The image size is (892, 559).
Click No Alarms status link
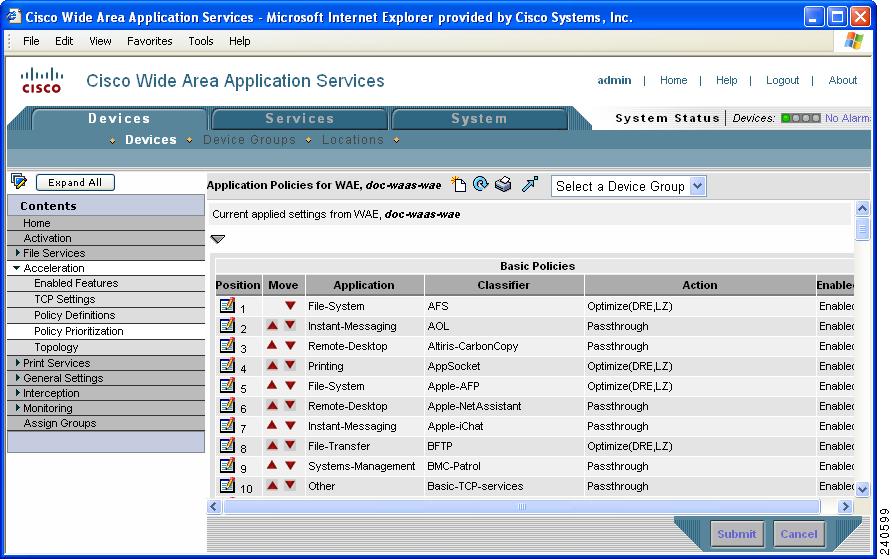(x=848, y=118)
